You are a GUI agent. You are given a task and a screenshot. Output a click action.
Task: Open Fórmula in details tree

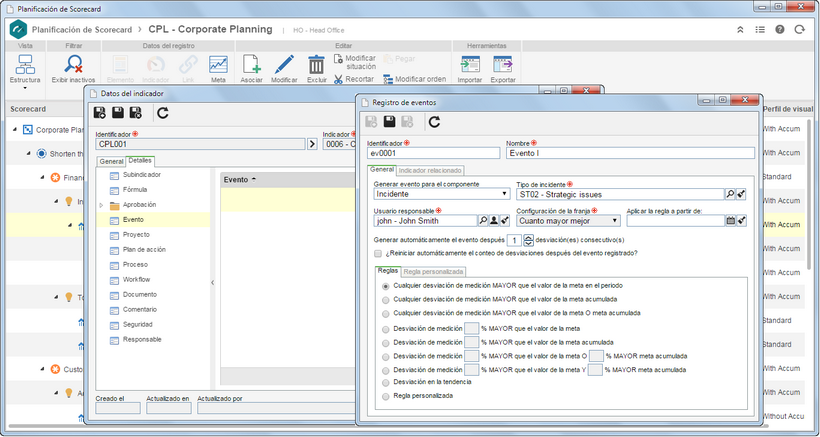135,190
